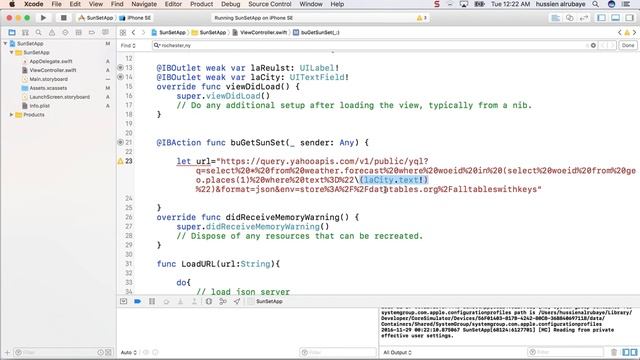Viewport: 640px width, 360px height.
Task: Open the Apple menu
Action: point(12,4)
